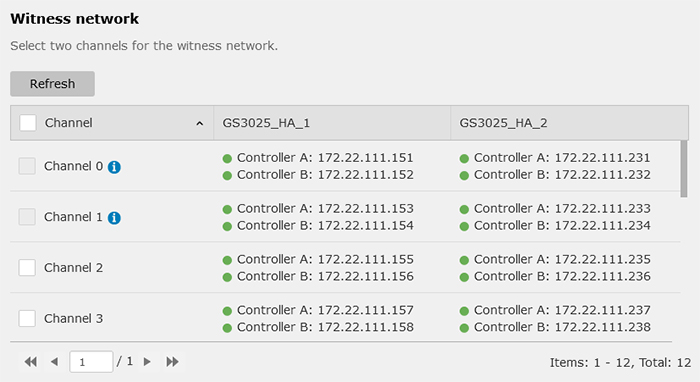This screenshot has height=382, width=700.
Task: Select the disabled Channel 0 checkbox
Action: (x=27, y=166)
